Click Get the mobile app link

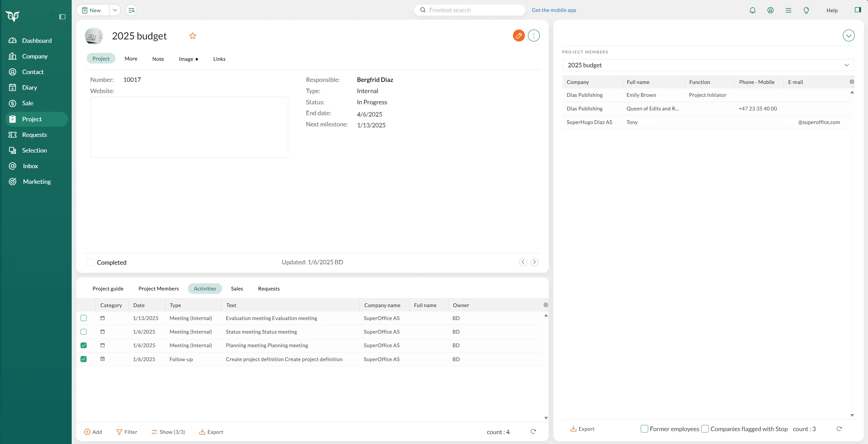(x=554, y=10)
